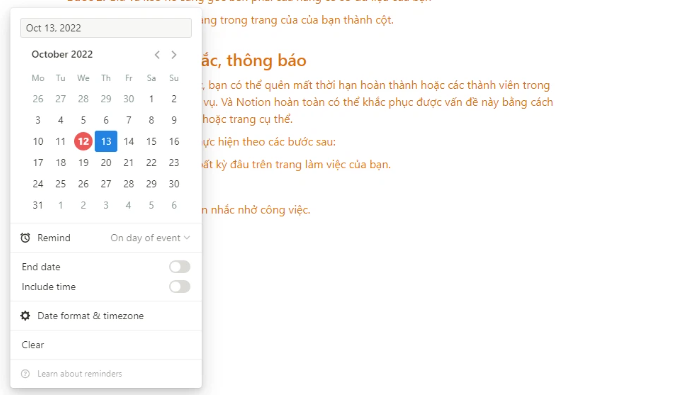
Task: Select the highlighted date 13
Action: (x=106, y=141)
